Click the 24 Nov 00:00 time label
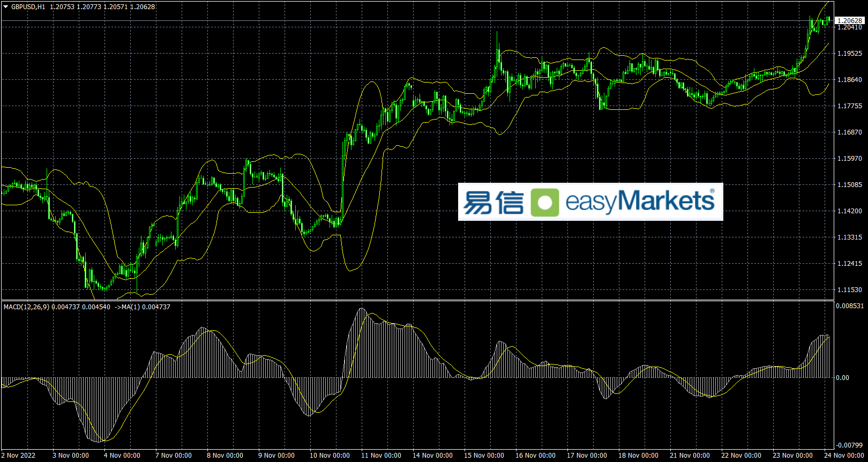The height and width of the screenshot is (462, 868). tap(844, 456)
